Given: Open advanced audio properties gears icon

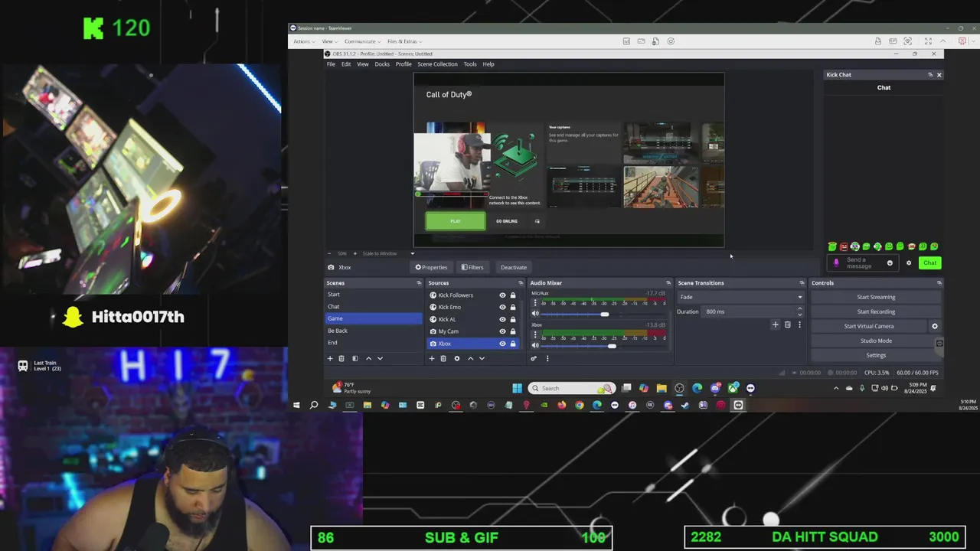Looking at the screenshot, I should pos(534,358).
